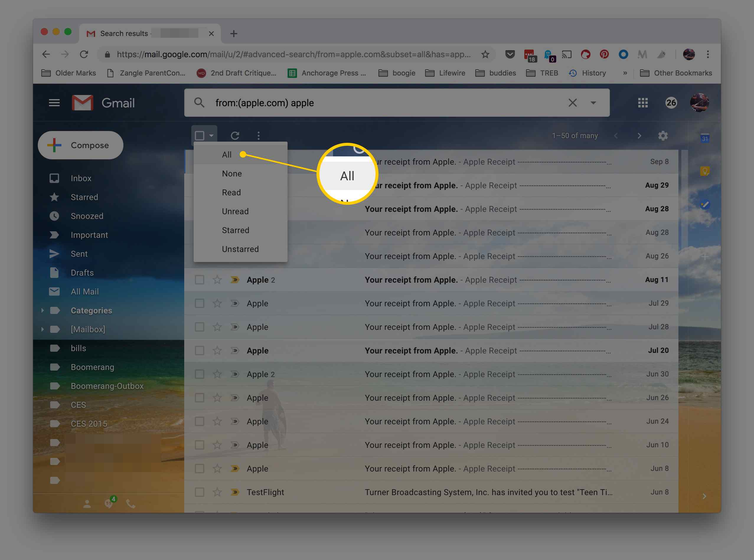
Task: Click the Pocket extension icon
Action: 510,54
